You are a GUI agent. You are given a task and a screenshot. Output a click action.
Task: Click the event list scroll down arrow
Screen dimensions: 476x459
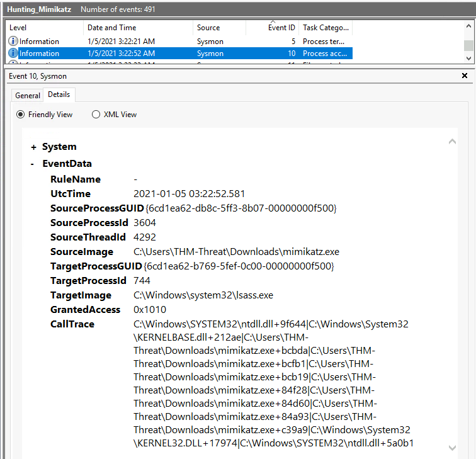coord(468,59)
